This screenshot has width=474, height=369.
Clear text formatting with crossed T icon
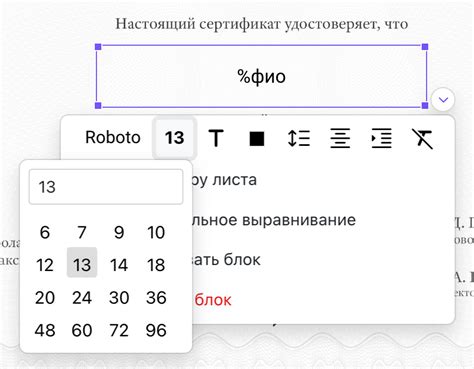423,138
